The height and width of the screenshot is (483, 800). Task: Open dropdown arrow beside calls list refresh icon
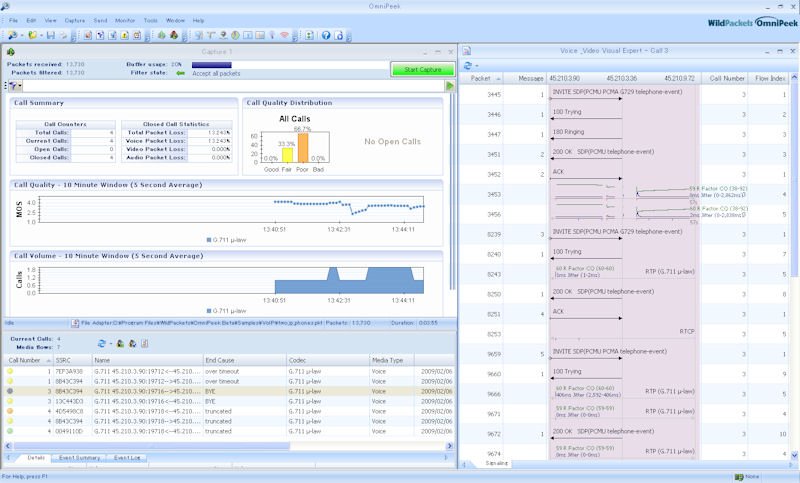111,343
